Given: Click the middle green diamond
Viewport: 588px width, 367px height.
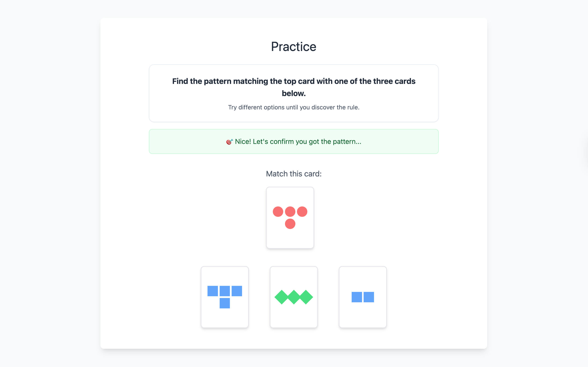Looking at the screenshot, I should coord(294,297).
